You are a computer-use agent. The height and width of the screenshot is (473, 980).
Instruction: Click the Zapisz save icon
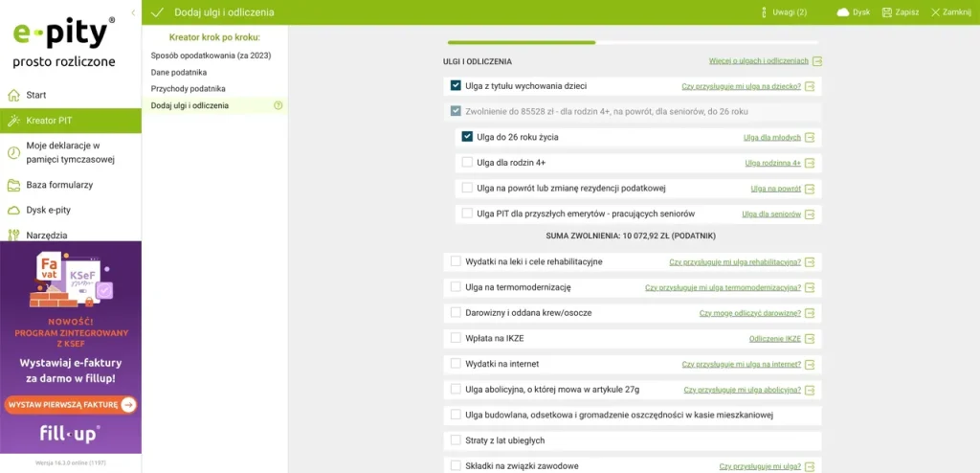point(887,12)
